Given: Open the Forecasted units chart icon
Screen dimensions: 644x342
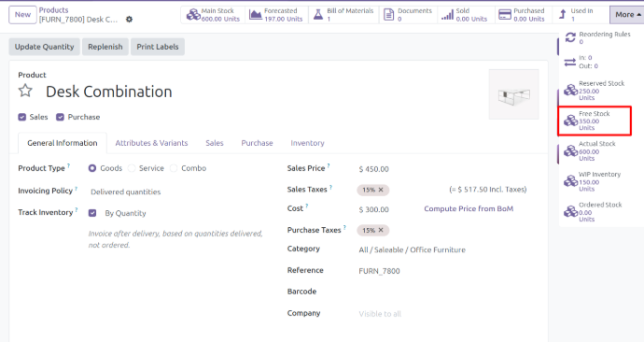Looking at the screenshot, I should point(256,15).
